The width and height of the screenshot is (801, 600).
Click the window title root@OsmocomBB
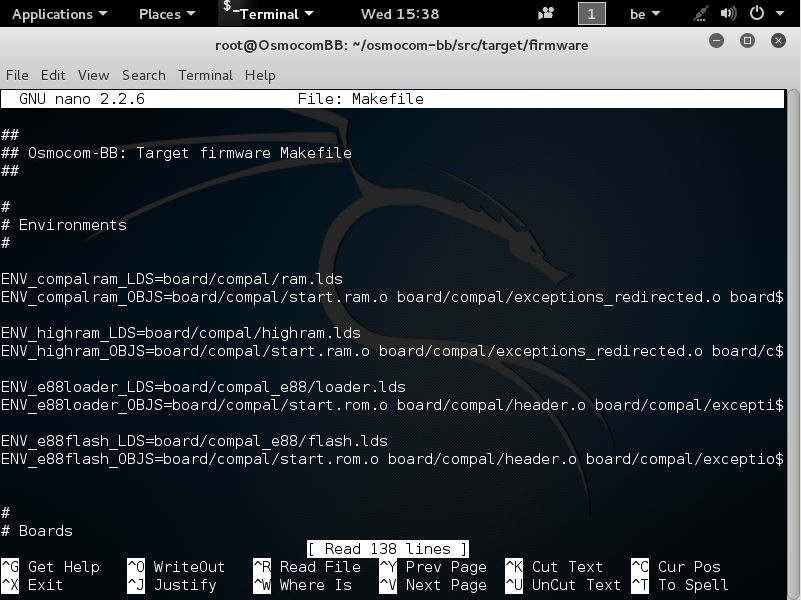(402, 45)
